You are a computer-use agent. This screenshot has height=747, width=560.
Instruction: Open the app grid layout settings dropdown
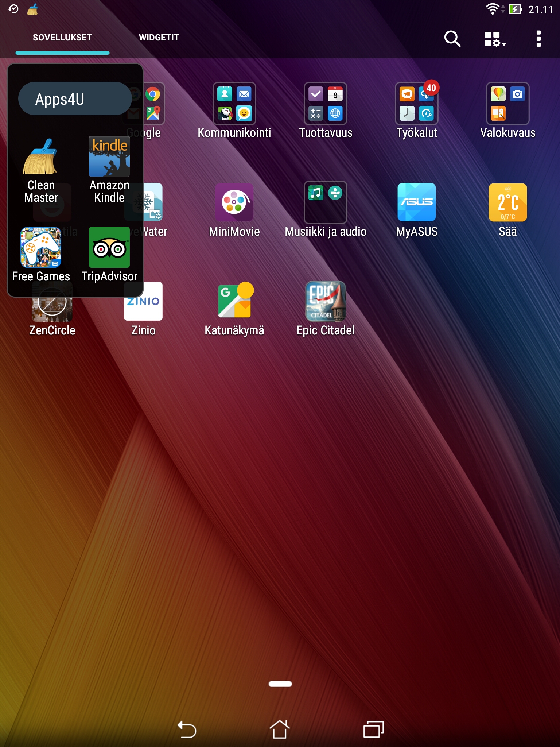click(x=495, y=39)
